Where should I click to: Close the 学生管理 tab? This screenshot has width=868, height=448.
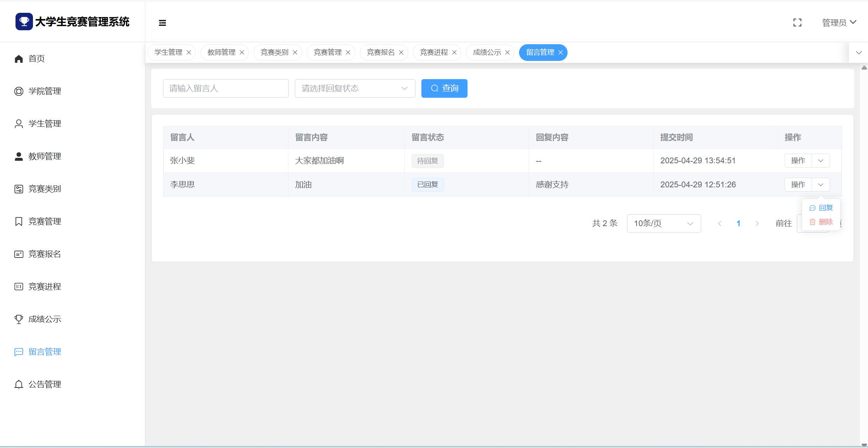[x=189, y=52]
